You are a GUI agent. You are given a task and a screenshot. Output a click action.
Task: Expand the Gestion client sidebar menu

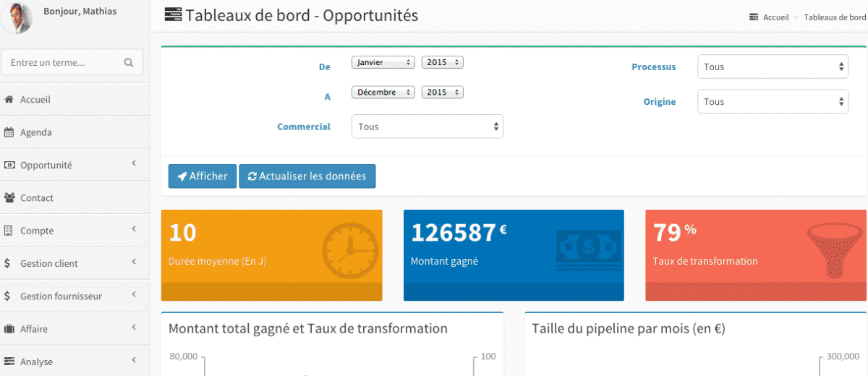tap(72, 263)
